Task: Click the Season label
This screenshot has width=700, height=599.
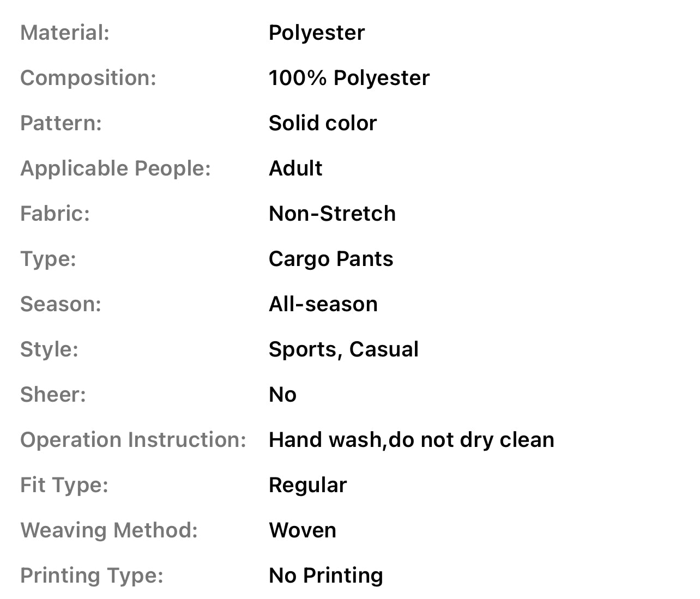Action: (61, 304)
